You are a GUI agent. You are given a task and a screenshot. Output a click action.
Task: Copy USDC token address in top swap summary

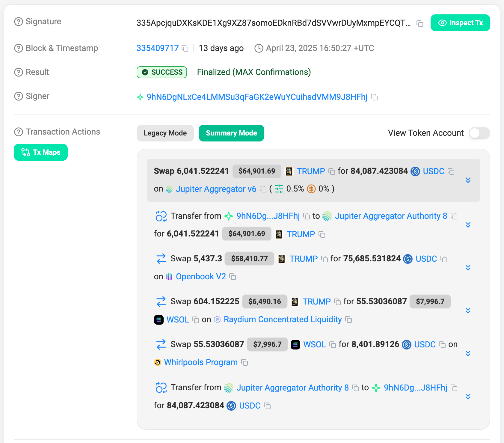pos(451,171)
